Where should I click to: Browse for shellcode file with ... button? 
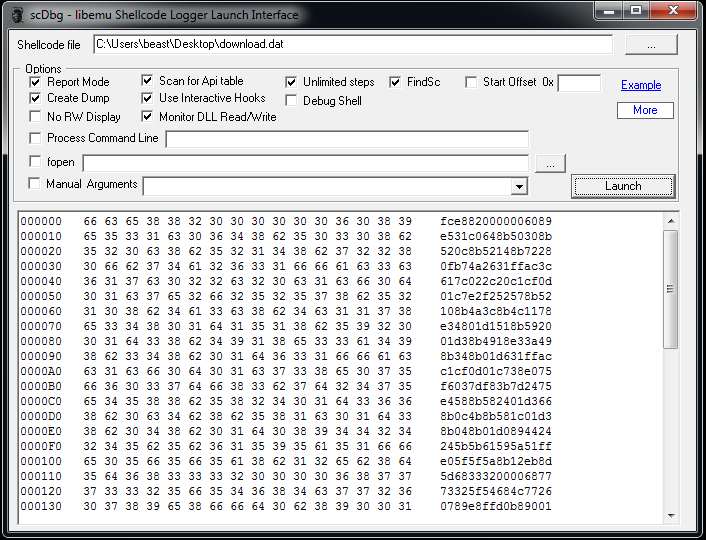coord(651,45)
